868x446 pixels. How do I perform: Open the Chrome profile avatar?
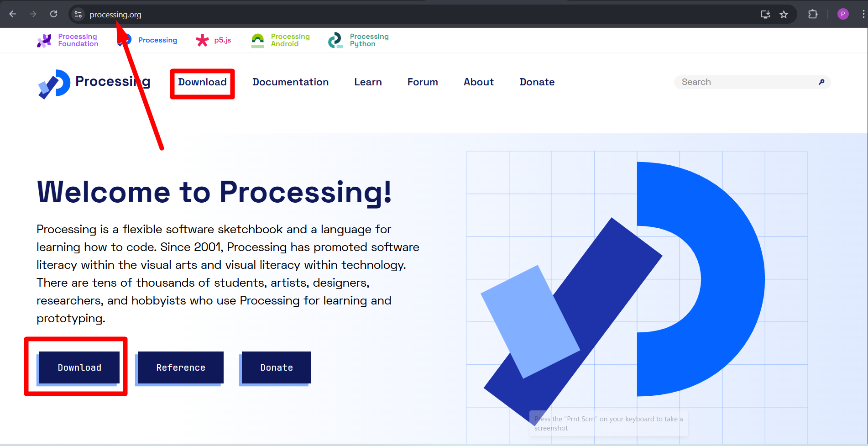pos(843,14)
